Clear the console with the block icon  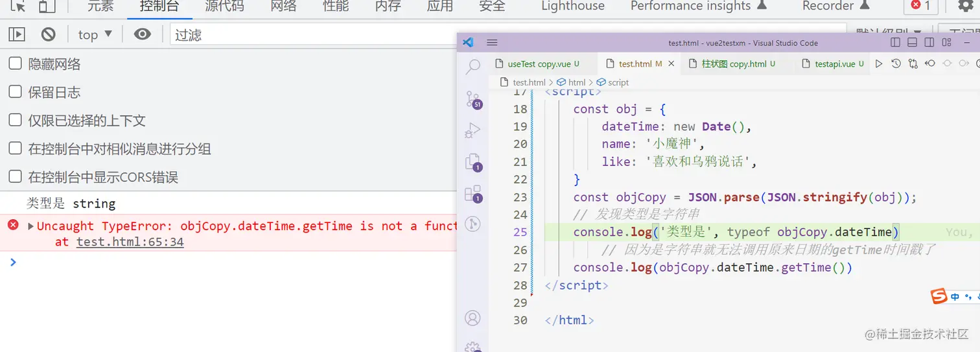point(49,34)
